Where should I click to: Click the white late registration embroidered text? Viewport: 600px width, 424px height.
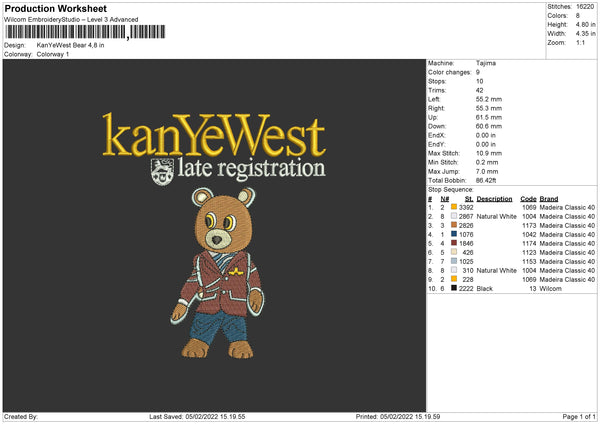point(251,169)
